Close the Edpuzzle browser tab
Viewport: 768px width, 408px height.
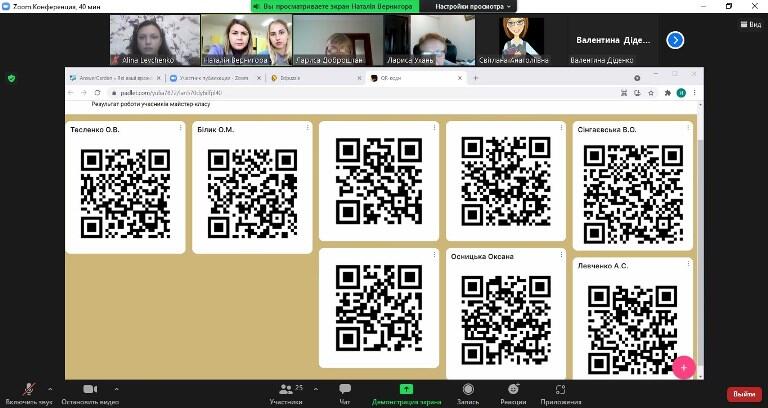tap(360, 78)
